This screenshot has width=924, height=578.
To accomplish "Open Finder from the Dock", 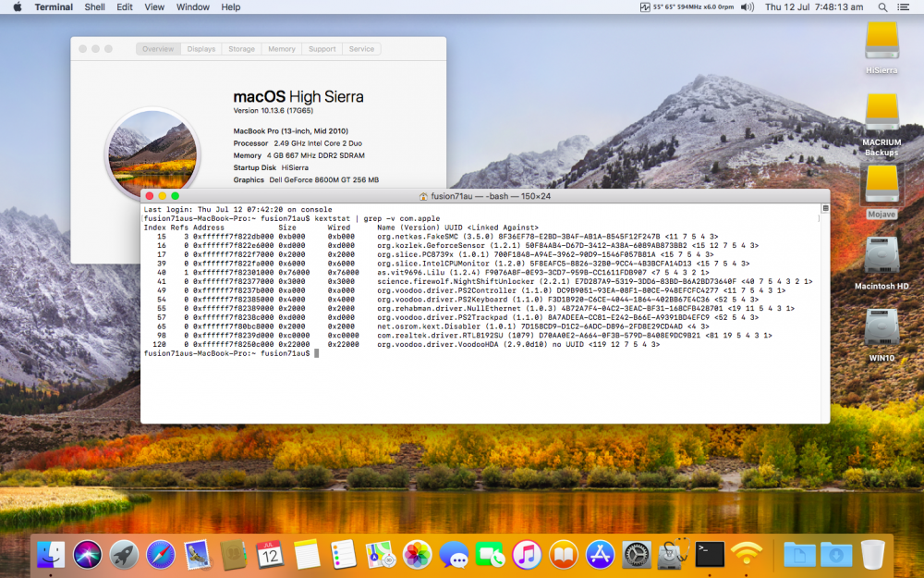I will click(51, 554).
